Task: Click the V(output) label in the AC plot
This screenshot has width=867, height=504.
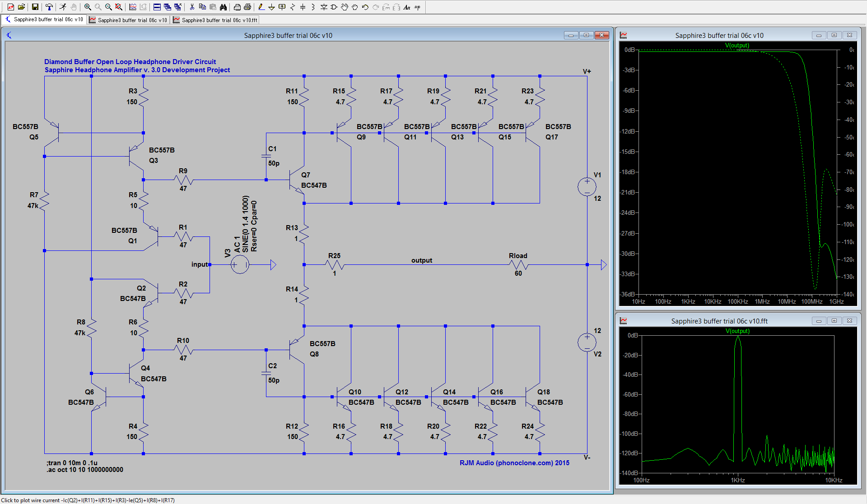Action: coord(737,45)
